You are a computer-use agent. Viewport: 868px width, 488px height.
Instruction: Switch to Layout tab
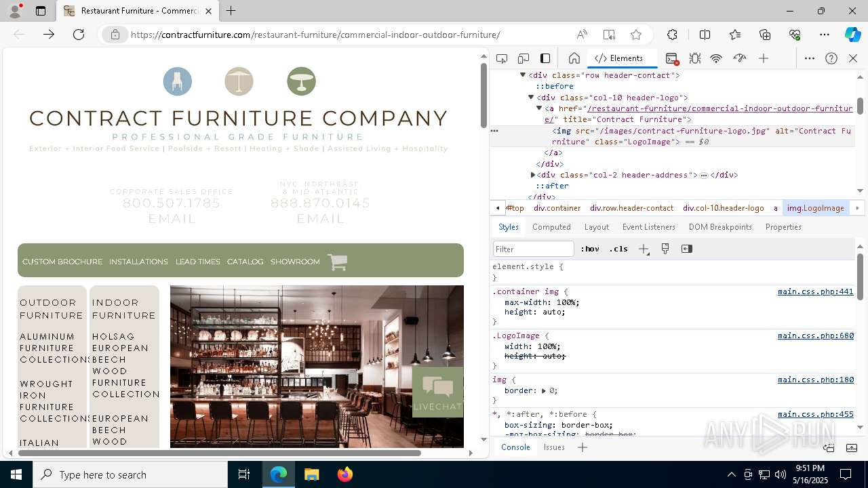click(597, 227)
